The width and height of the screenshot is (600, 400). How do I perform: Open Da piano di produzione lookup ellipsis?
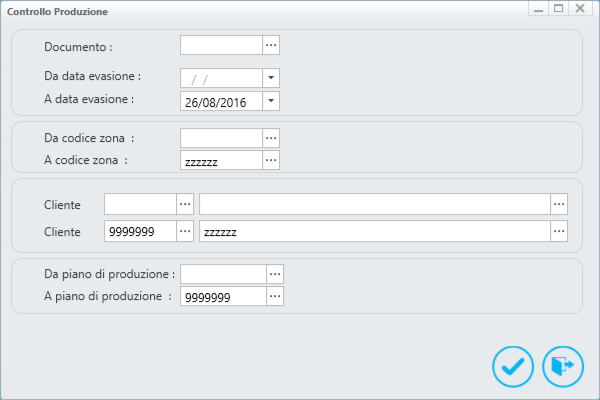pos(275,274)
